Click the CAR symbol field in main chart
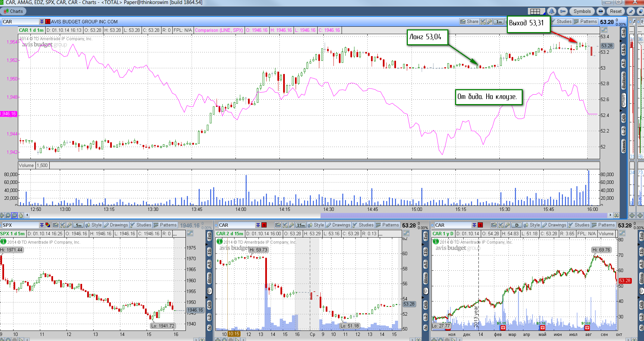 tap(20, 22)
